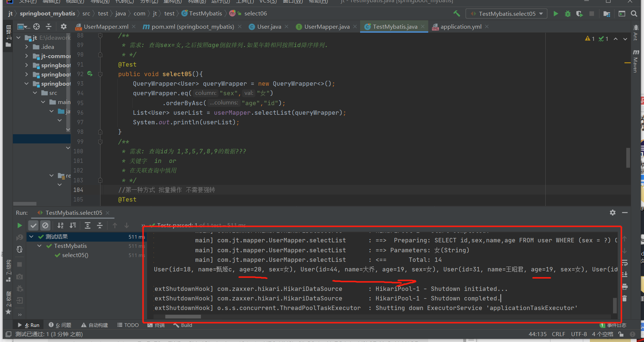Click the Search Everywhere magnifier icon
The image size is (644, 342).
(x=634, y=14)
